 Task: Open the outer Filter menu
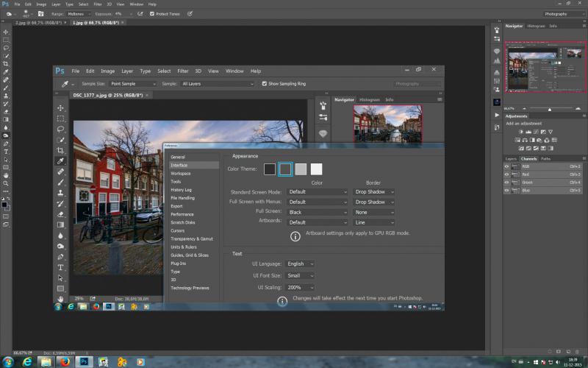tap(98, 4)
